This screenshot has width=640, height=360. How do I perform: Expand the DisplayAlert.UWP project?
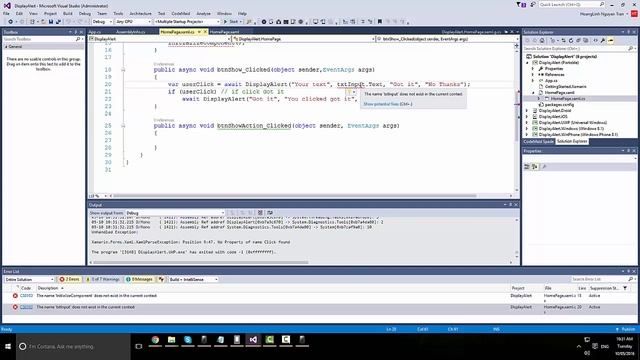click(527, 122)
